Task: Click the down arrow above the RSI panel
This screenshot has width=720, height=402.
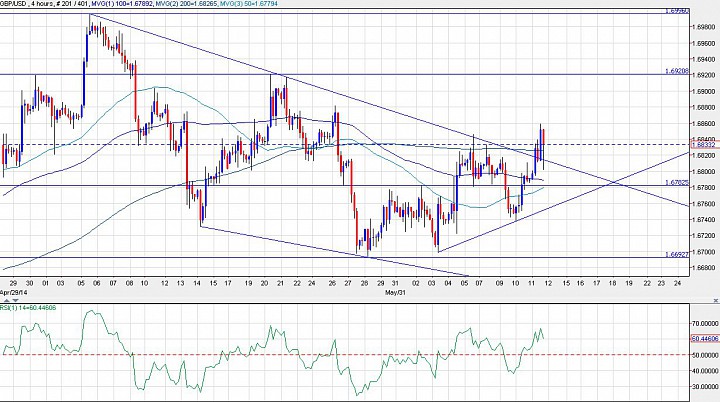Action: pyautogui.click(x=16, y=300)
